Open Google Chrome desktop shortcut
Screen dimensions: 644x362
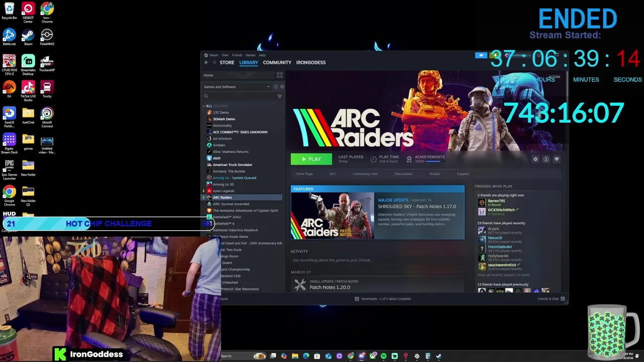(9, 196)
